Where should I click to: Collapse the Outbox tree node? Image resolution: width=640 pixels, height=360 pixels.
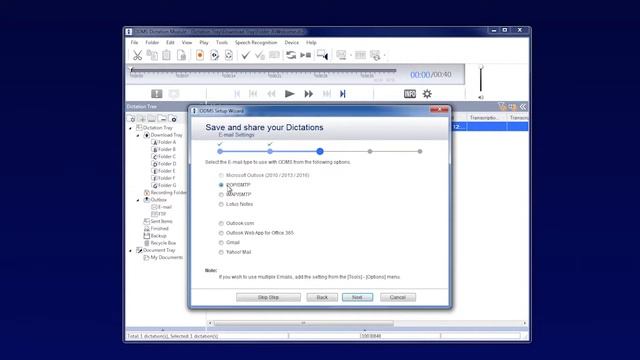pos(138,200)
